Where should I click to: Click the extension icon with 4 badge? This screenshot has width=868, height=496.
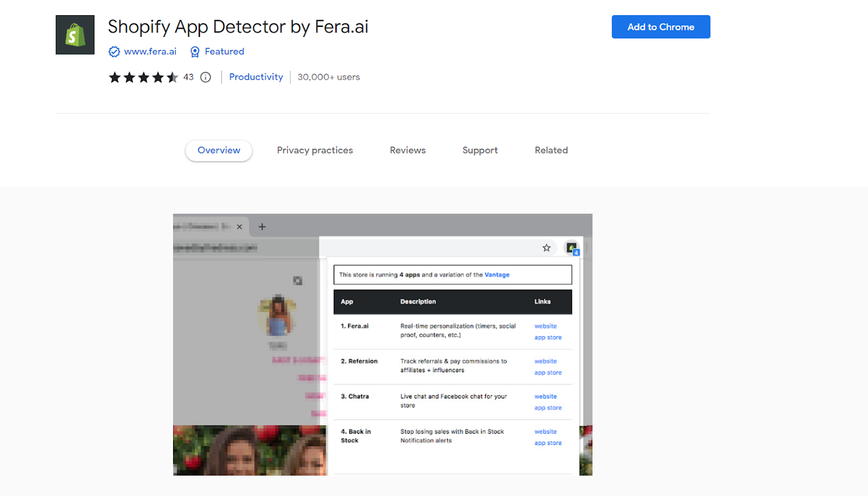click(x=572, y=248)
